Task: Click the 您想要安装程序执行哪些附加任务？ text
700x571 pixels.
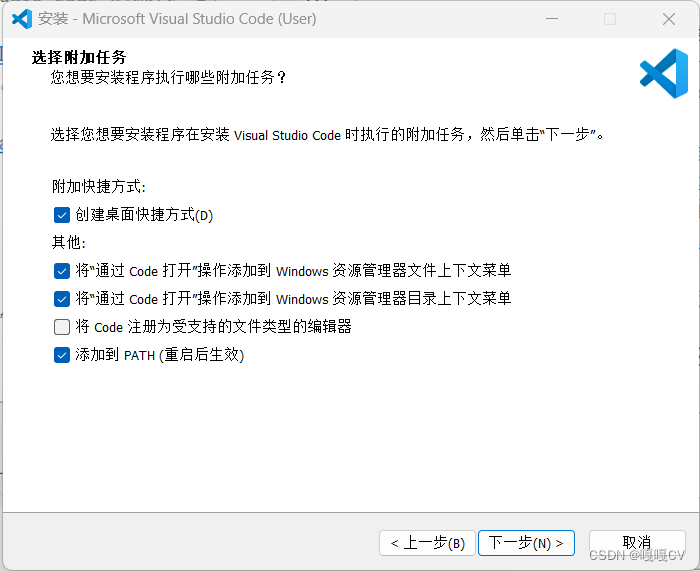Action: coord(168,78)
